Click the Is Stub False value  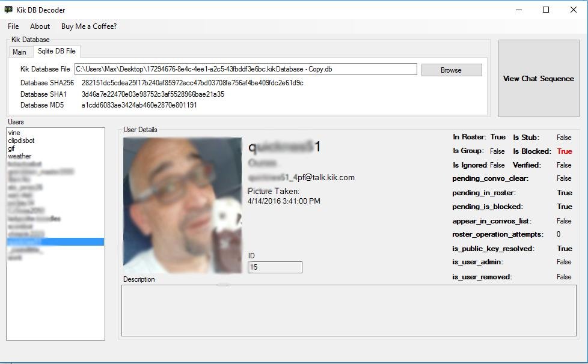(564, 138)
